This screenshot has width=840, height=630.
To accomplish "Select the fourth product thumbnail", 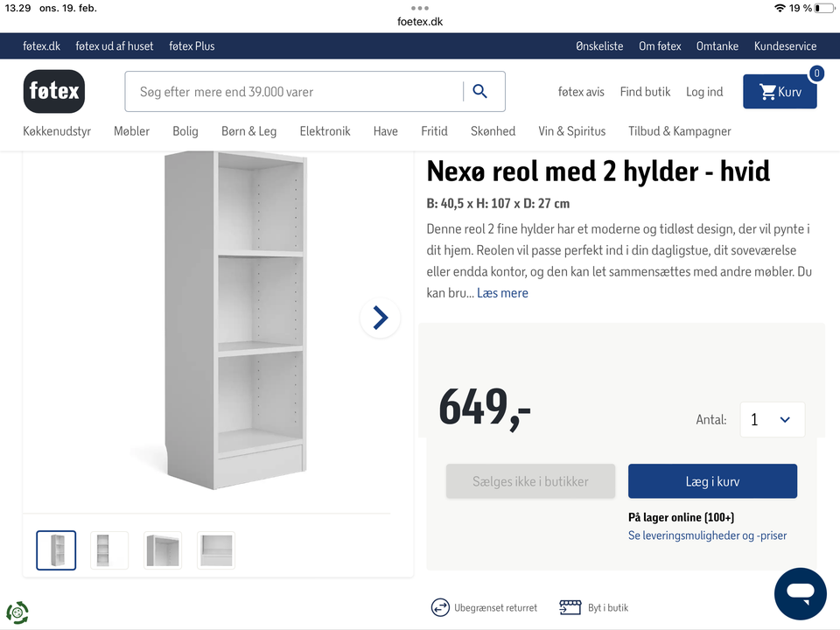I will [216, 550].
